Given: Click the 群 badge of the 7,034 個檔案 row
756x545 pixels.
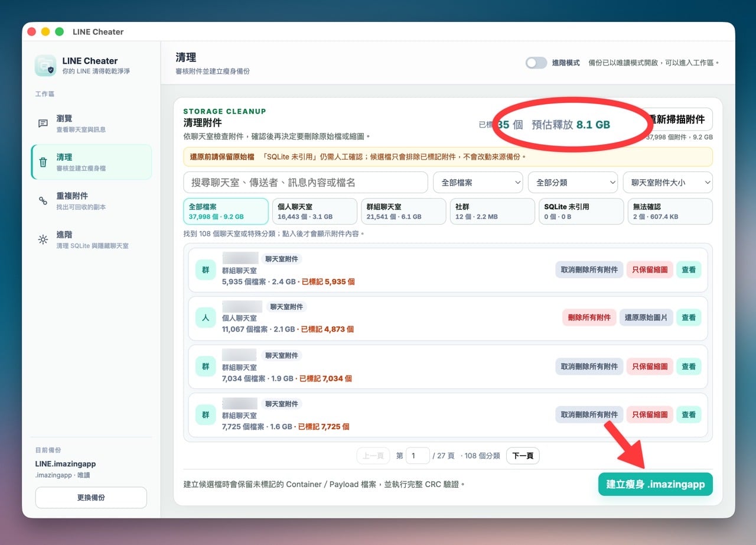Looking at the screenshot, I should coord(206,366).
